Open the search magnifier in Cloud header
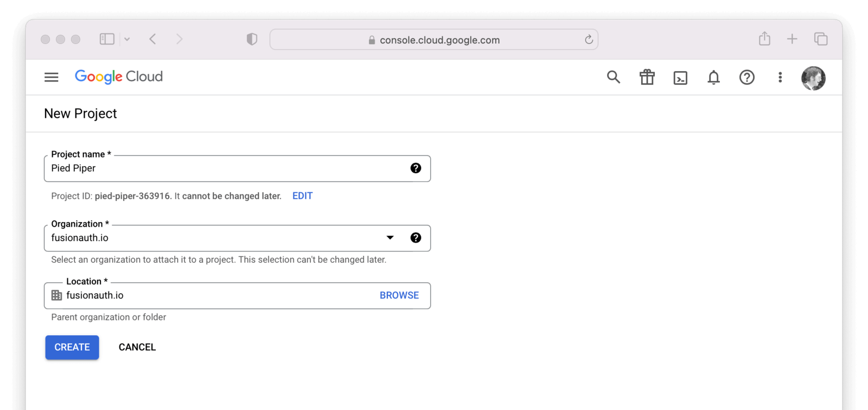Viewport: 868px width, 410px height. 614,77
